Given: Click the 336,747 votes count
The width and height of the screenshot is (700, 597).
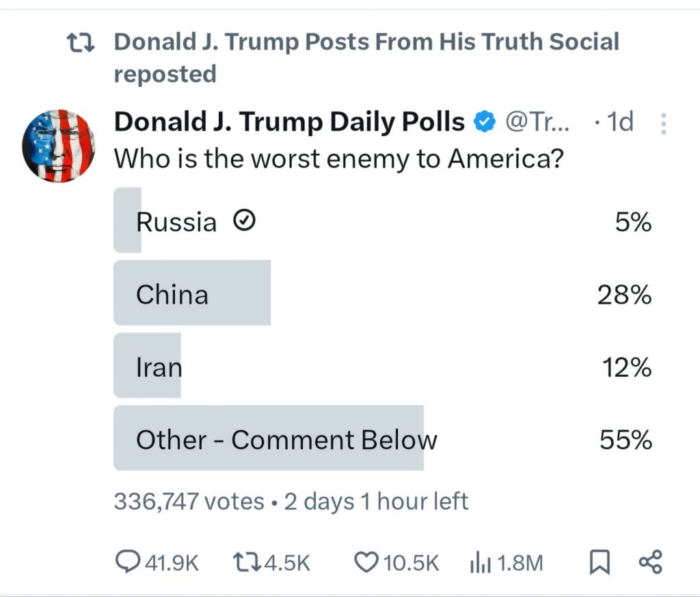Looking at the screenshot, I should (x=189, y=501).
